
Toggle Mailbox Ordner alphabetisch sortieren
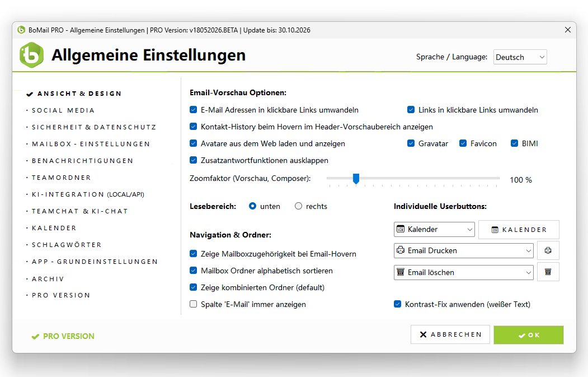point(193,271)
